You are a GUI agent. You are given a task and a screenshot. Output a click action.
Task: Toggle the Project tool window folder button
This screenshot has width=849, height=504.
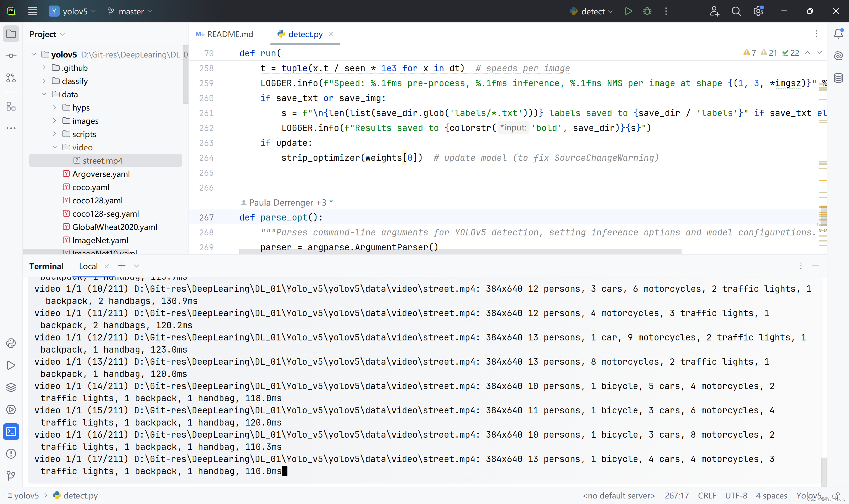pos(11,34)
